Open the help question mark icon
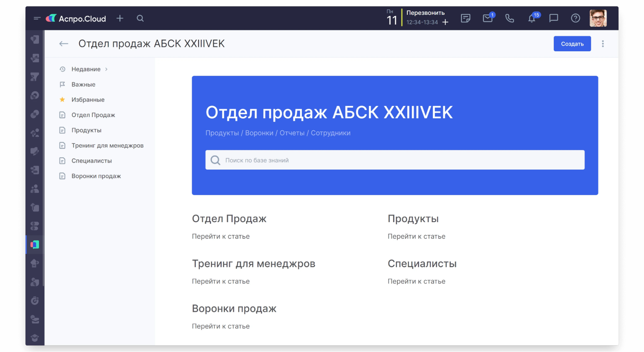 pyautogui.click(x=575, y=18)
